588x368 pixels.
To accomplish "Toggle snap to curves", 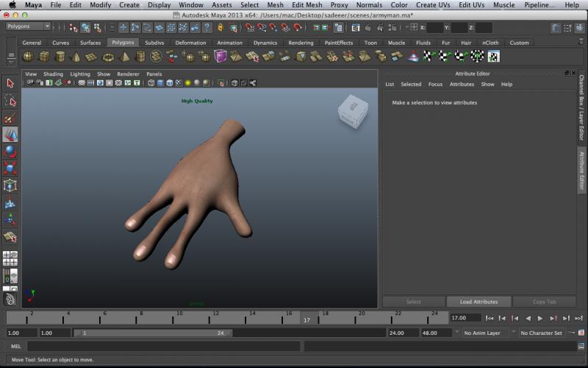I will coord(262,27).
